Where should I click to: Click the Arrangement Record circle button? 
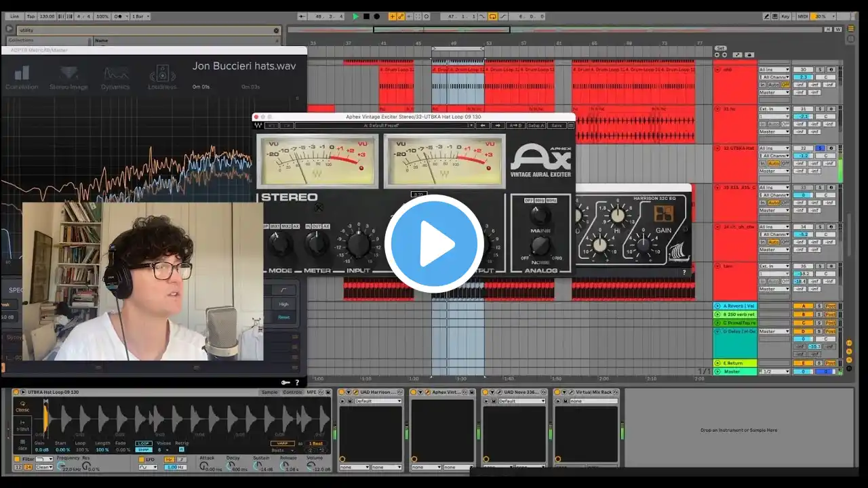click(x=377, y=16)
